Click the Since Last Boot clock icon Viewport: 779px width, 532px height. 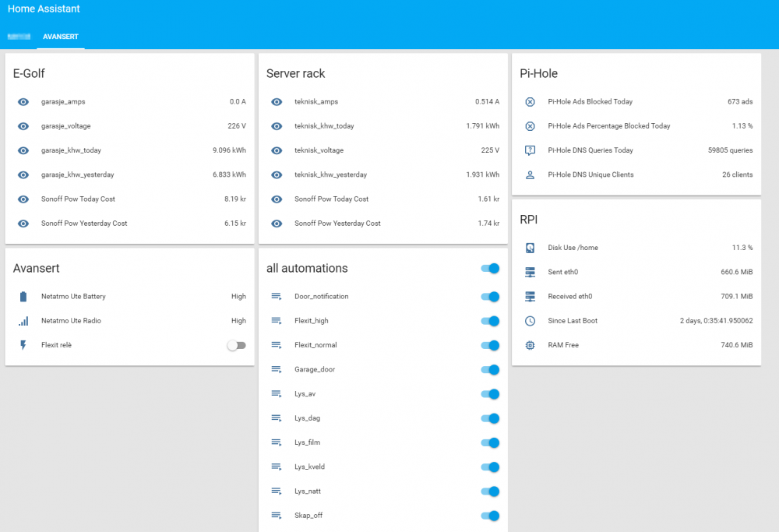click(x=530, y=321)
